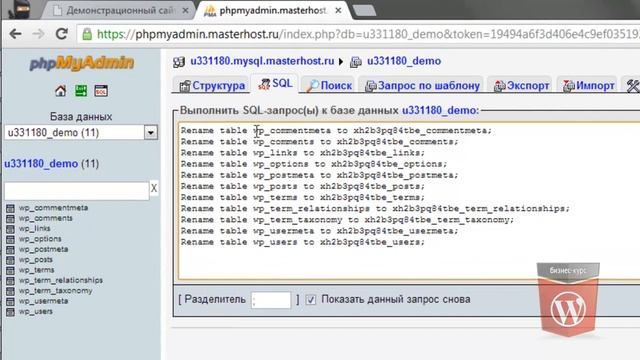Click table icon beside wp_links

point(10,229)
